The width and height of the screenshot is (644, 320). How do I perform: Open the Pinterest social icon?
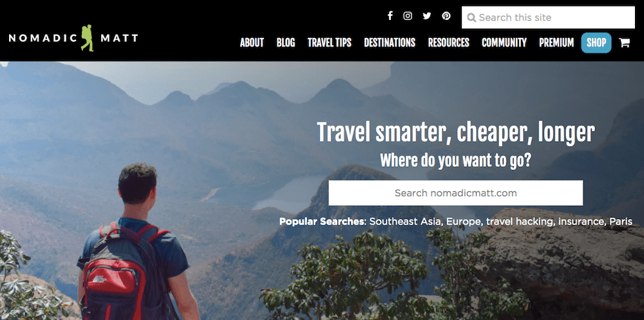(446, 16)
